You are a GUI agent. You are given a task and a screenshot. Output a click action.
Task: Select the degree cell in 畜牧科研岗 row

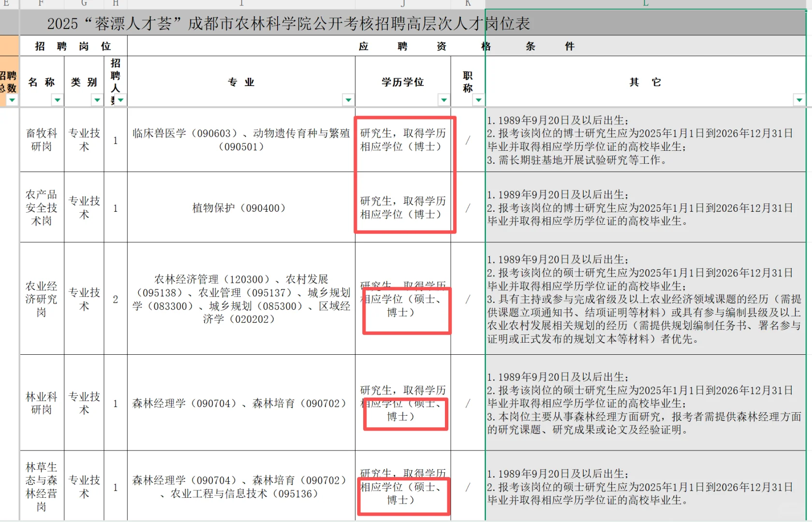click(403, 140)
